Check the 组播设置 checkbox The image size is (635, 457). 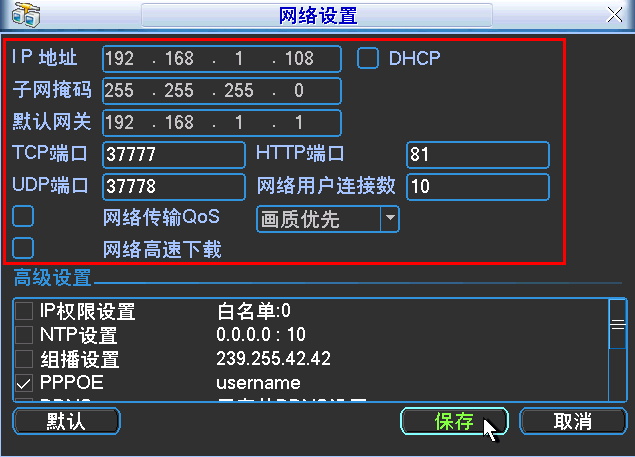tap(24, 359)
